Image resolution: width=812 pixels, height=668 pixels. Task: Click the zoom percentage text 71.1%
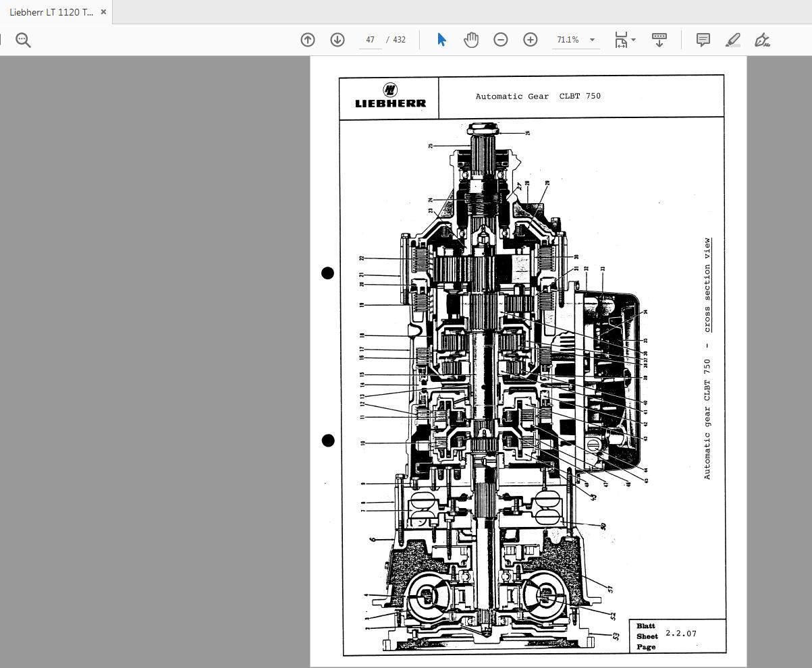(568, 40)
